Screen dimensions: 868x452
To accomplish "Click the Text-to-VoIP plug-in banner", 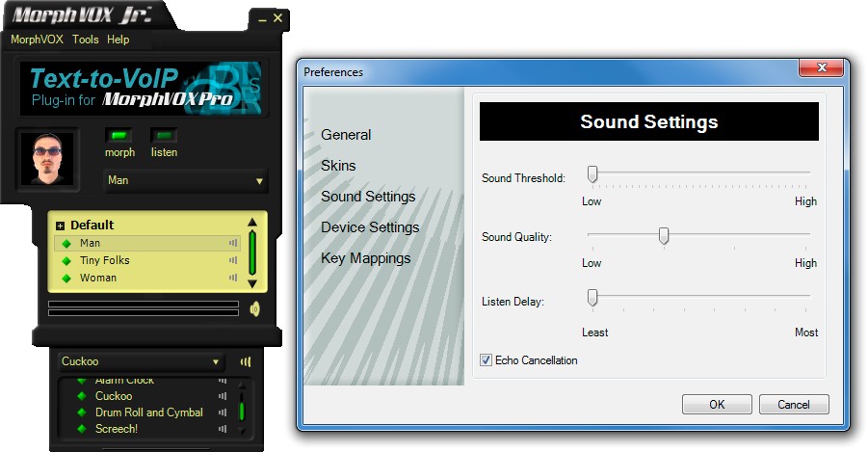I will [x=141, y=89].
